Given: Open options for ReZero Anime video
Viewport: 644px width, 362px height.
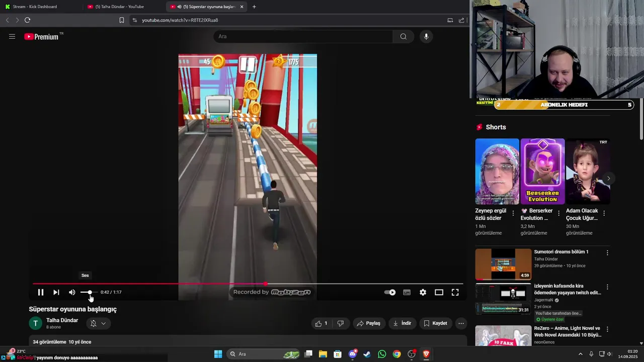Looking at the screenshot, I should [607, 329].
